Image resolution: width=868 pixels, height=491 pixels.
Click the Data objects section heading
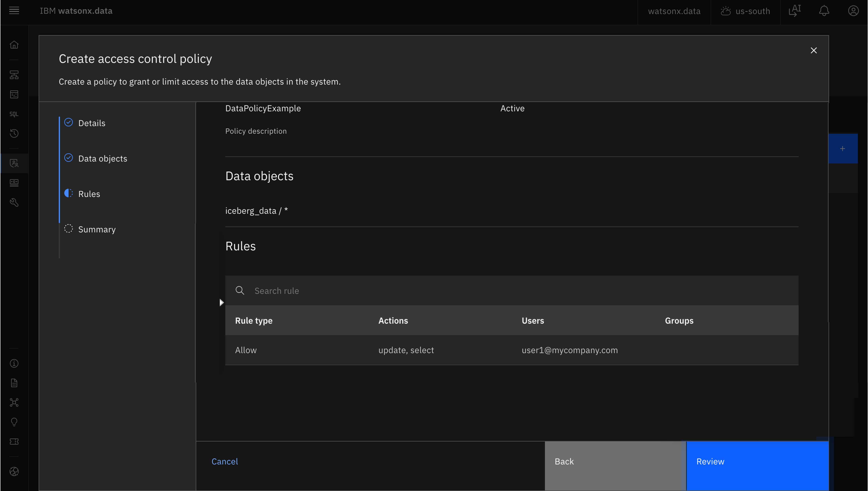pos(259,176)
